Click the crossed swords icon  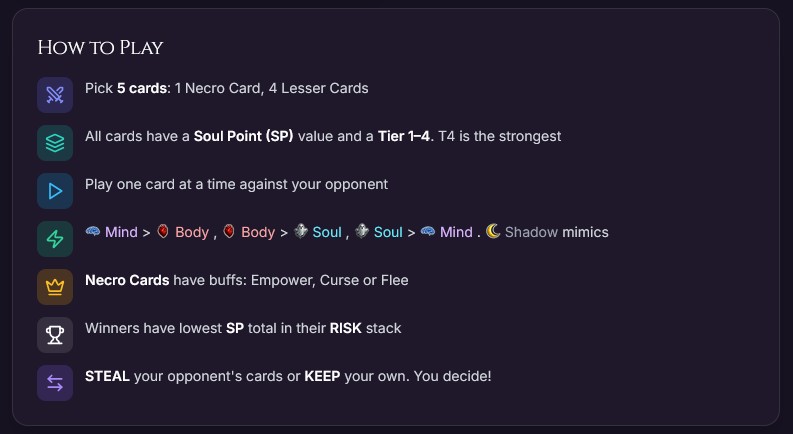[x=55, y=95]
